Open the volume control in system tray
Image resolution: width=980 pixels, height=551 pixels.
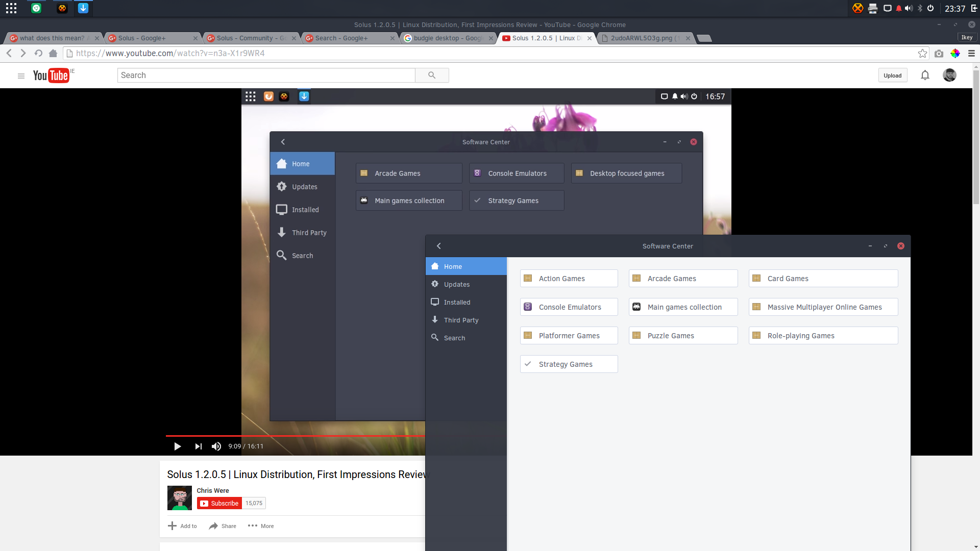[x=909, y=8]
